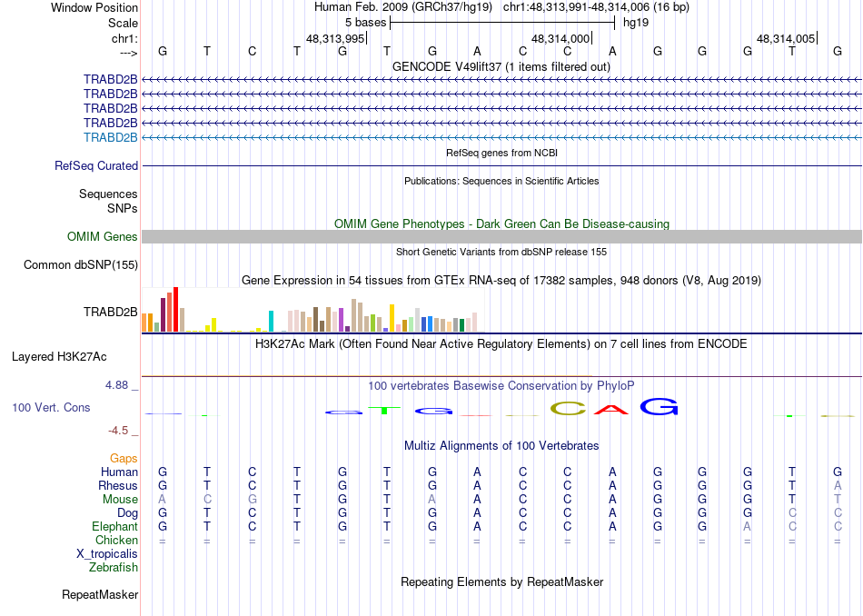Select the Human species row label
863x616 pixels.
(119, 472)
